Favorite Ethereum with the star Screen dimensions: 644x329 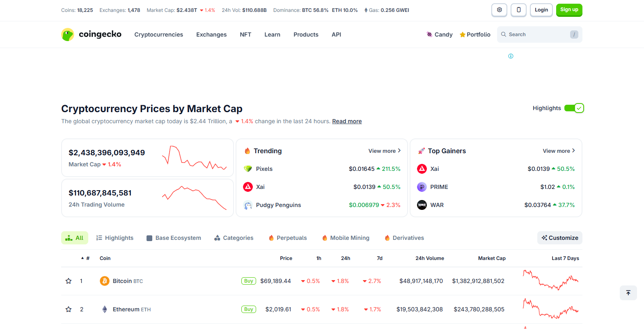pos(69,309)
